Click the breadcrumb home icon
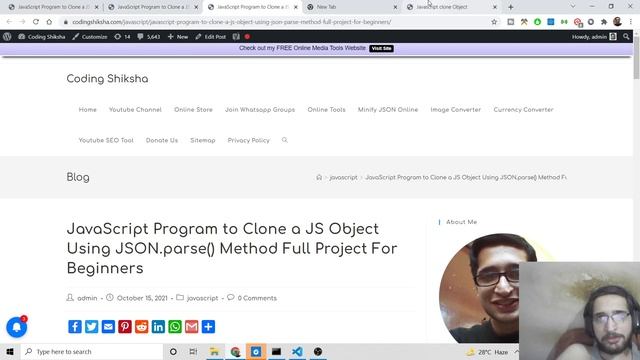640x360 pixels. [x=319, y=177]
